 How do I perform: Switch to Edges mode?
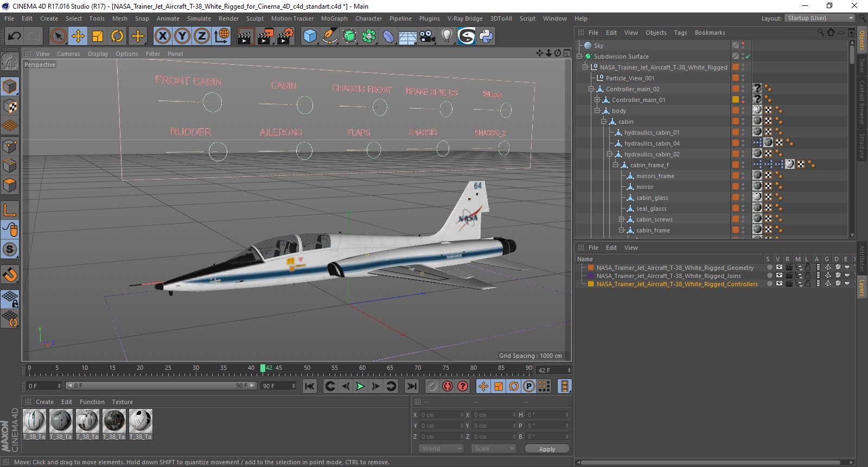coord(10,166)
